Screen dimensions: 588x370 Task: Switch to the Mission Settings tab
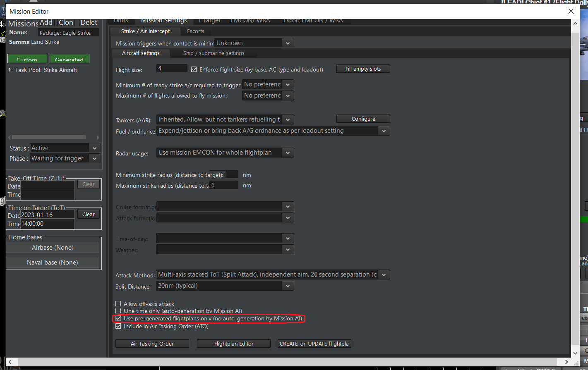(x=164, y=21)
